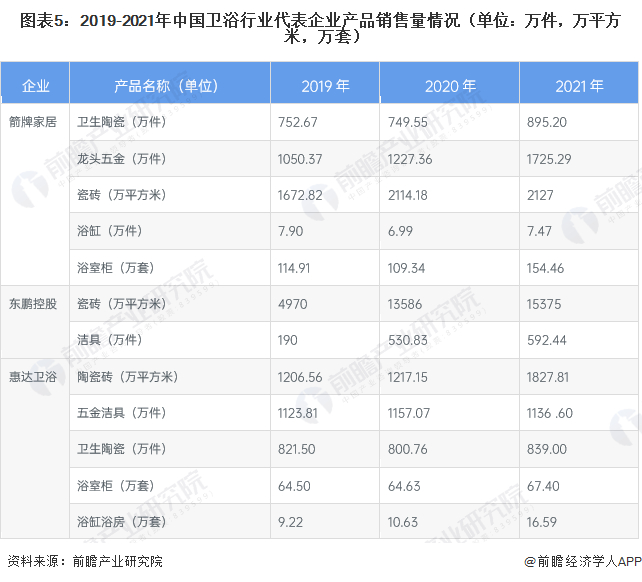The image size is (642, 582).
Task: Select the value 67.40
Action: tap(543, 486)
